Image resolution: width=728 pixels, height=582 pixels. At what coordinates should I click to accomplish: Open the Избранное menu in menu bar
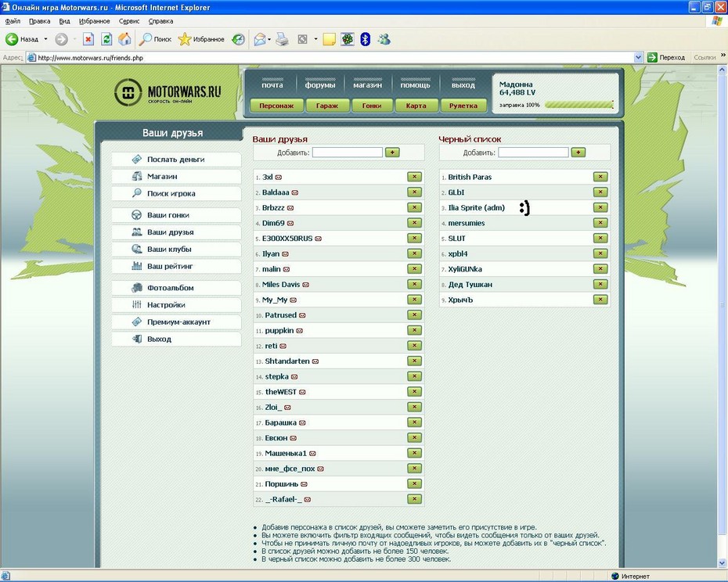tap(94, 21)
